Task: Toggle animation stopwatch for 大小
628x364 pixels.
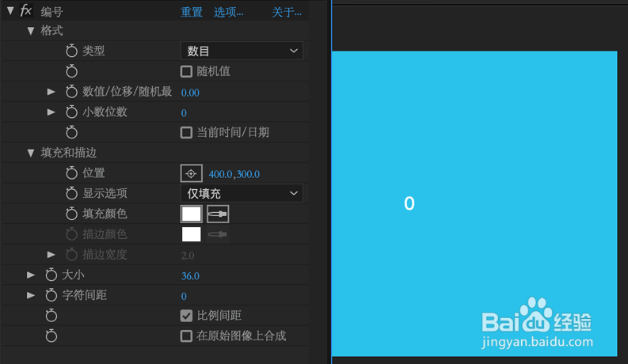Action: [x=51, y=275]
